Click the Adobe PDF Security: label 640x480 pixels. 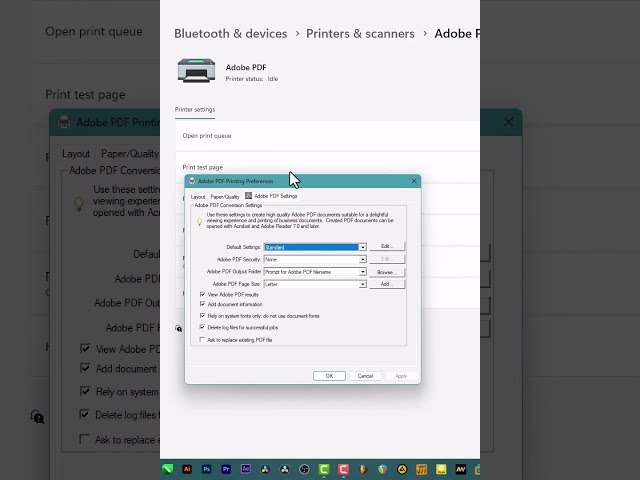(x=239, y=260)
